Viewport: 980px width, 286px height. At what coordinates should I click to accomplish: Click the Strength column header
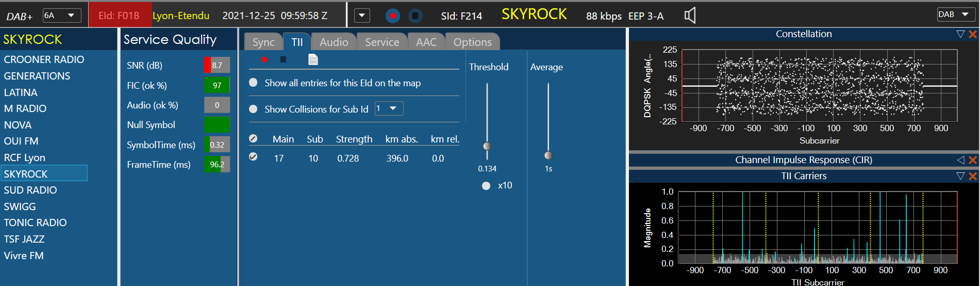point(354,139)
